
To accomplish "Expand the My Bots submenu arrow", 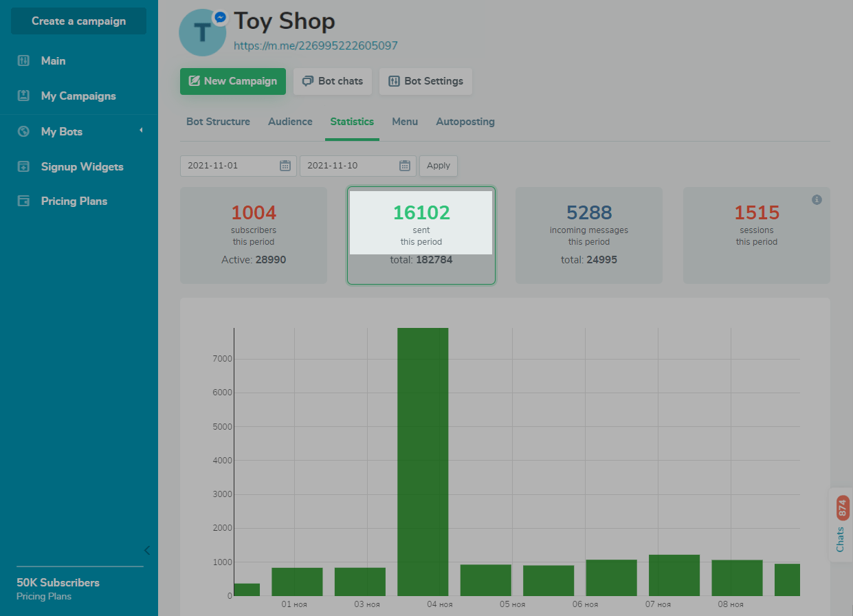I will tap(141, 131).
